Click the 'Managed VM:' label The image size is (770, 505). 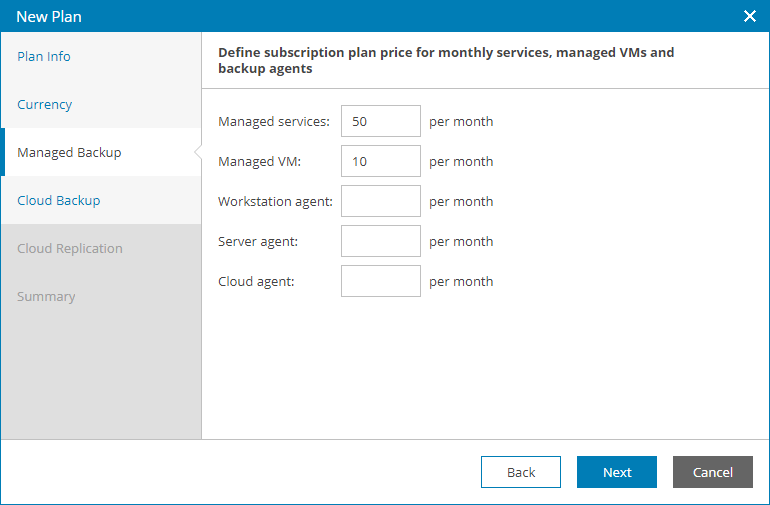tap(257, 162)
